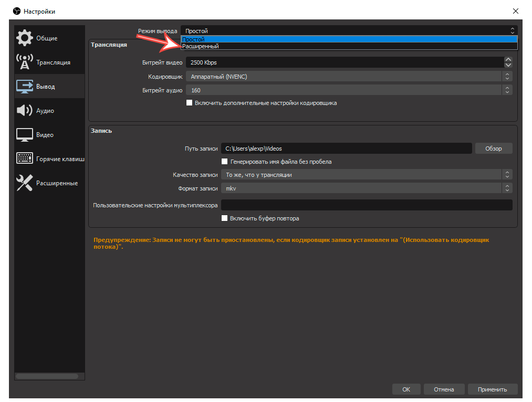Click the Путь записи path field
Image resolution: width=532 pixels, height=402 pixels.
(347, 149)
